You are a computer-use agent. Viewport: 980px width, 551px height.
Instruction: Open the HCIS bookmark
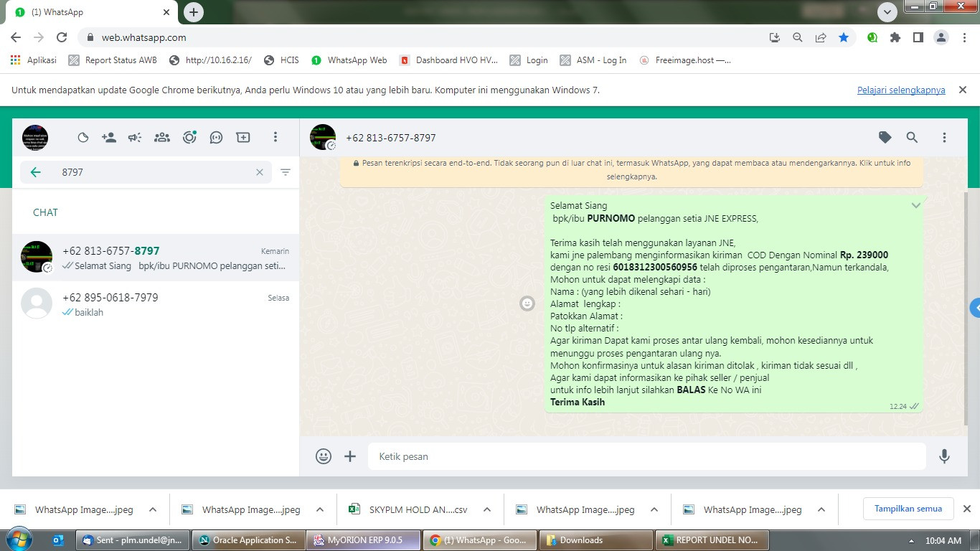tap(281, 60)
